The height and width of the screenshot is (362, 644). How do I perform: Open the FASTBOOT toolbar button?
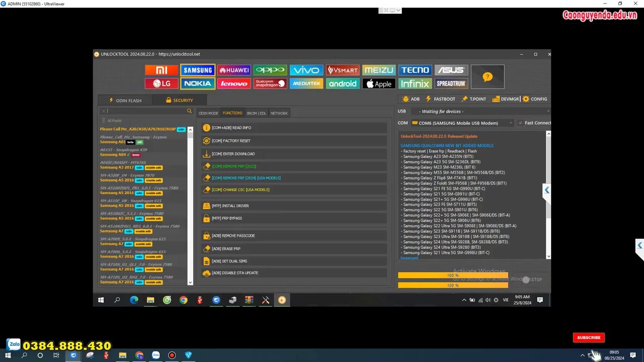(x=441, y=99)
